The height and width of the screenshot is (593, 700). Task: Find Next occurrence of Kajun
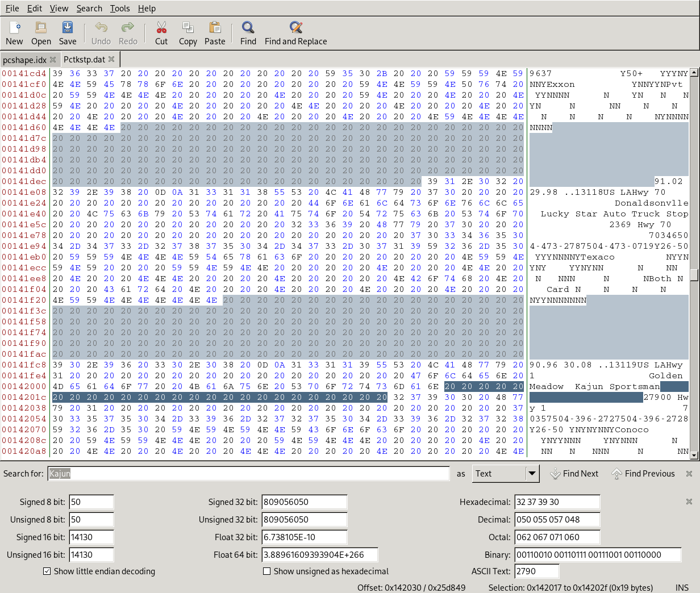coord(574,474)
